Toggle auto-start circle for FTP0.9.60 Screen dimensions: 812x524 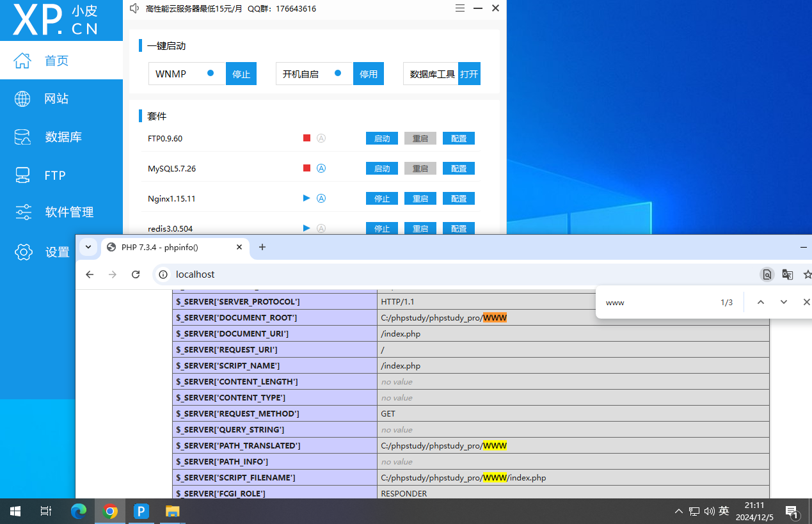pos(322,138)
